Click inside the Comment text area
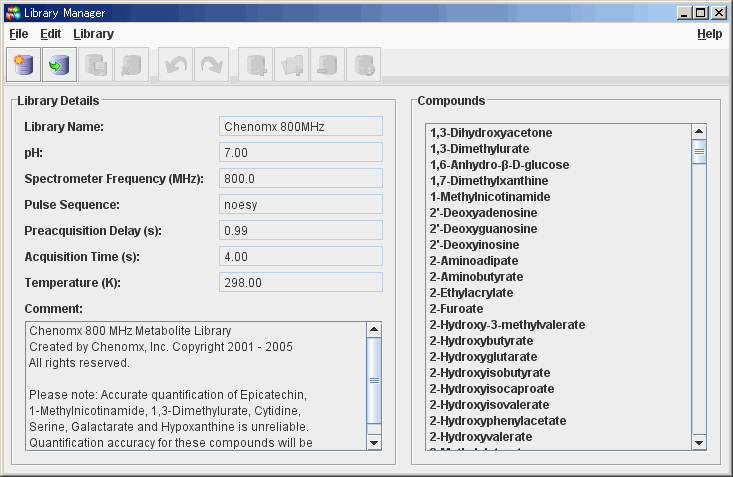 coord(196,386)
